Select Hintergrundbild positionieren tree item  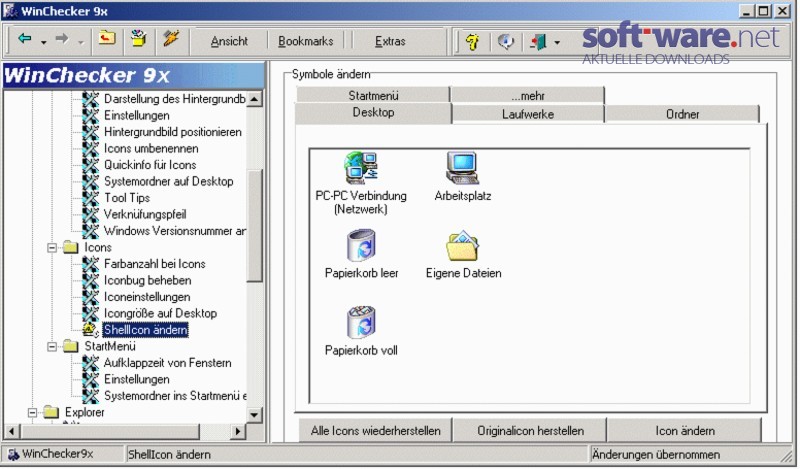[172, 132]
